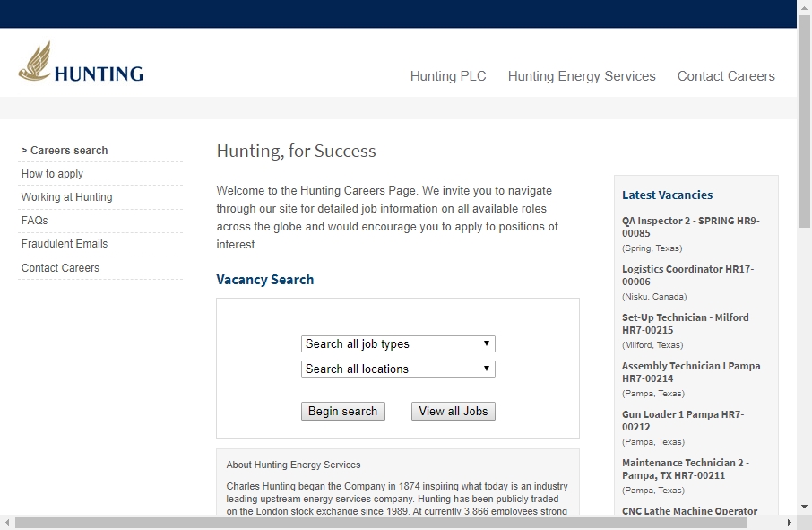
Task: Click scroll right arrow on horizontal scrollbar
Action: click(x=789, y=522)
